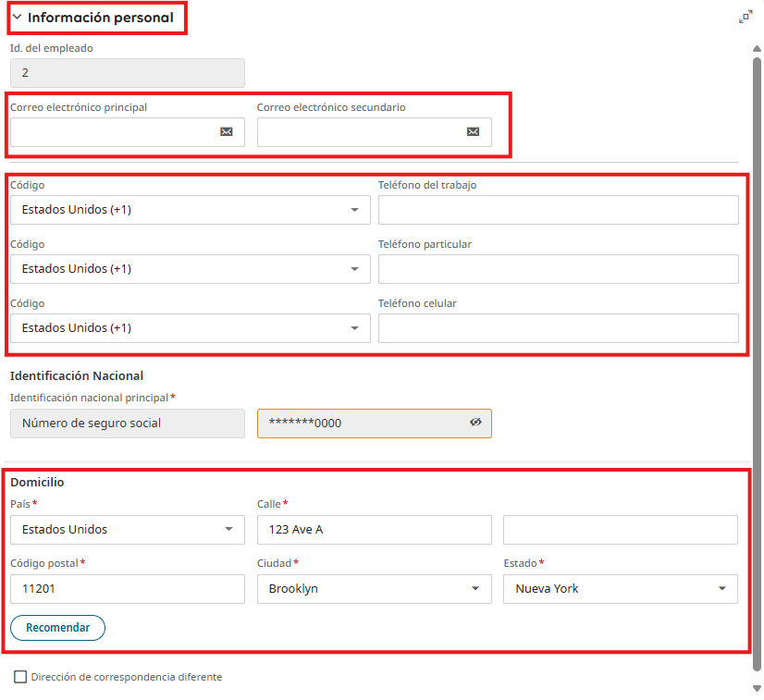The height and width of the screenshot is (700, 764).
Task: Click envelope icon in primary email field
Action: point(226,131)
